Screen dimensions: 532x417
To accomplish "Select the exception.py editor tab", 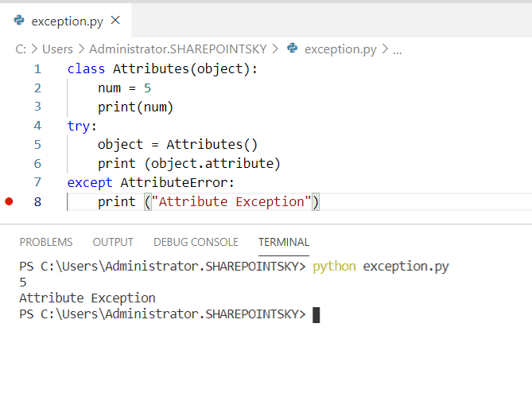I will 65,21.
